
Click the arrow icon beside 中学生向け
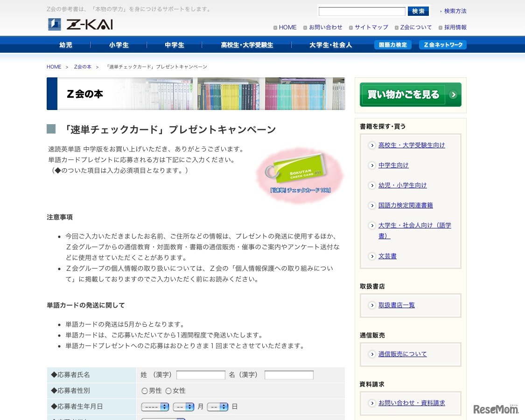[x=372, y=165]
